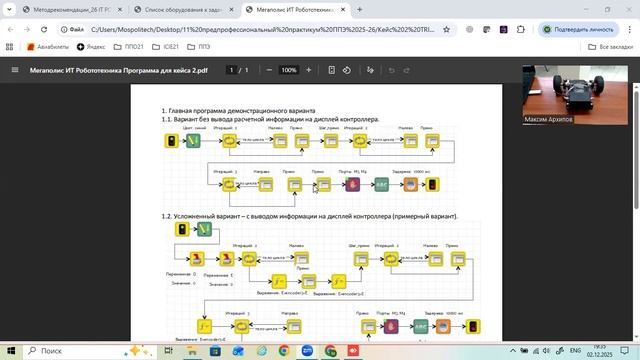Open a new browser tab
The width and height of the screenshot is (640, 360).
[360, 9]
